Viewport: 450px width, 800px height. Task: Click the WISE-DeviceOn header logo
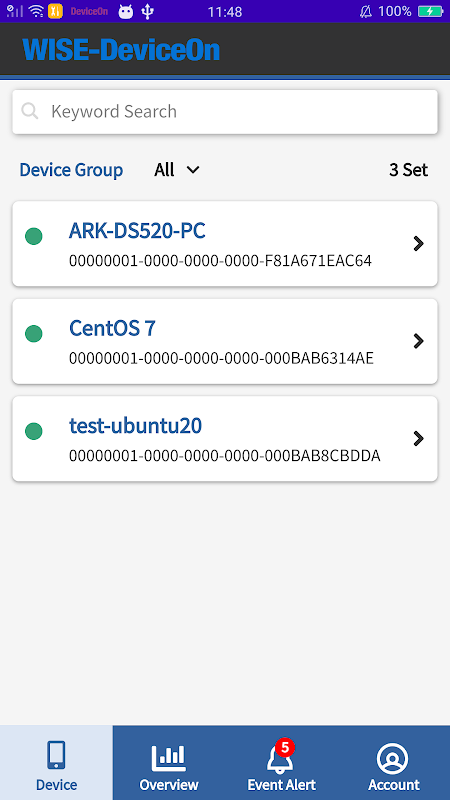(x=121, y=50)
